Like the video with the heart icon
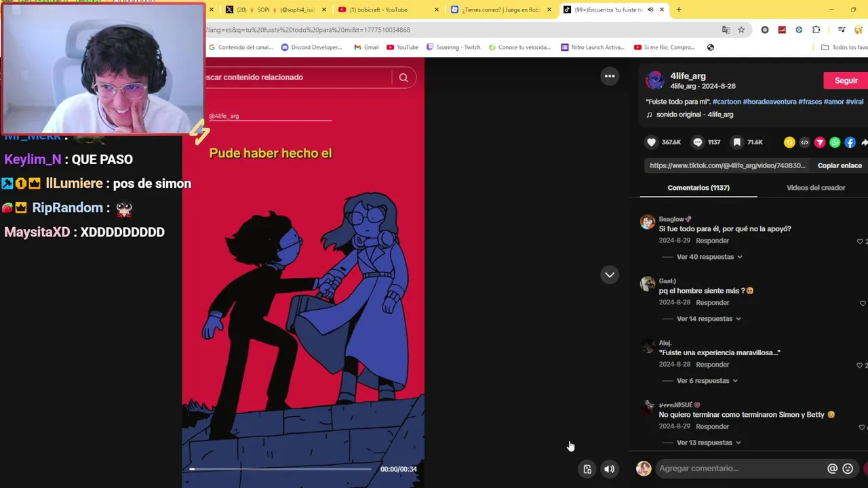The image size is (868, 488). 652,142
